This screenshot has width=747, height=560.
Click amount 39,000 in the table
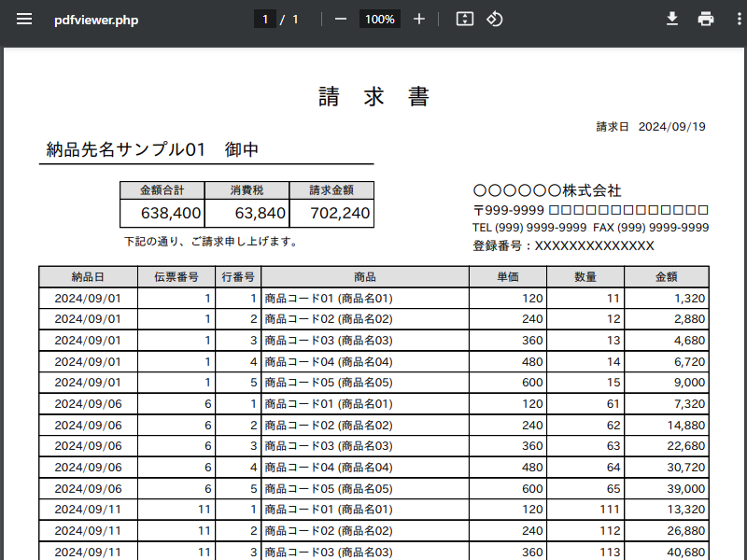click(686, 488)
